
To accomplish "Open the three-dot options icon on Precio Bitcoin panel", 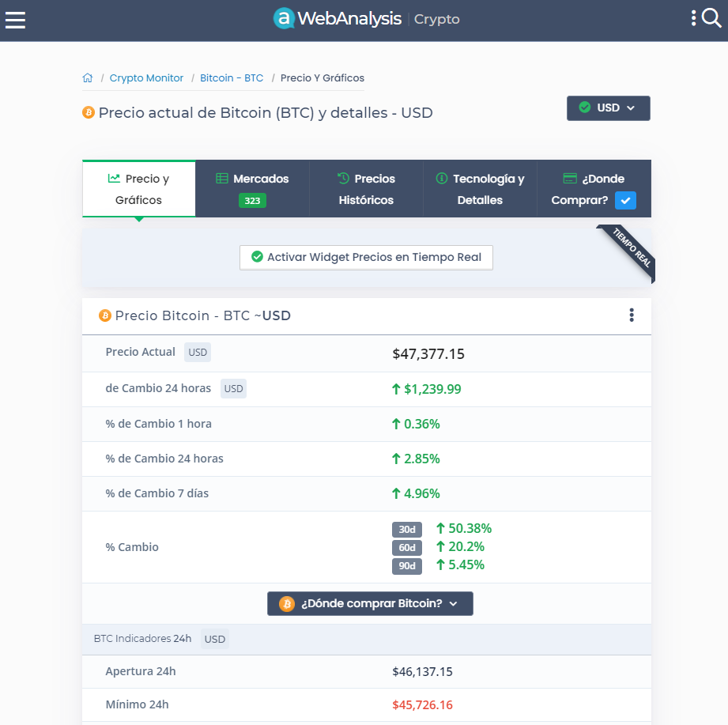I will tap(632, 315).
